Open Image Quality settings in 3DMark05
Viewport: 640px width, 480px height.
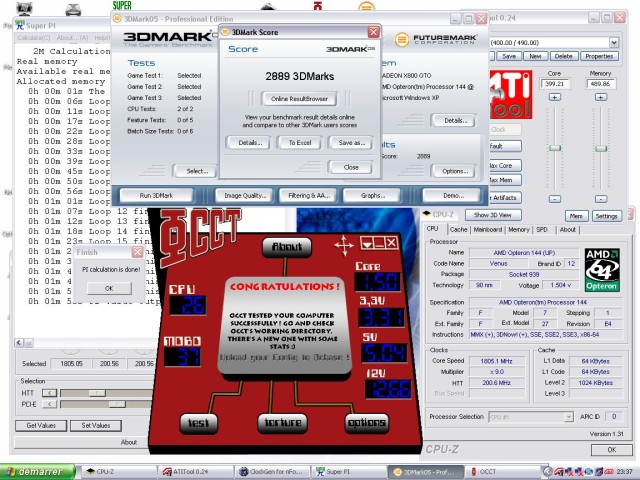pyautogui.click(x=245, y=196)
